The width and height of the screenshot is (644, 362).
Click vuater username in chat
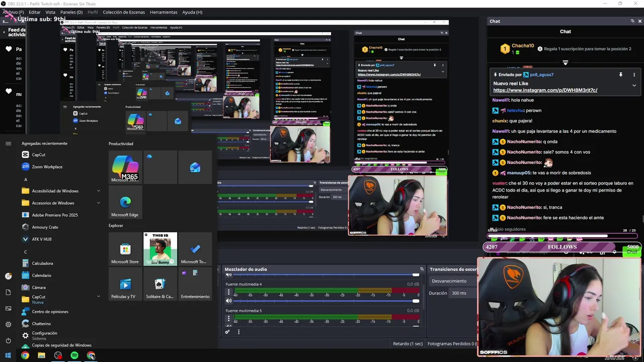(x=499, y=184)
